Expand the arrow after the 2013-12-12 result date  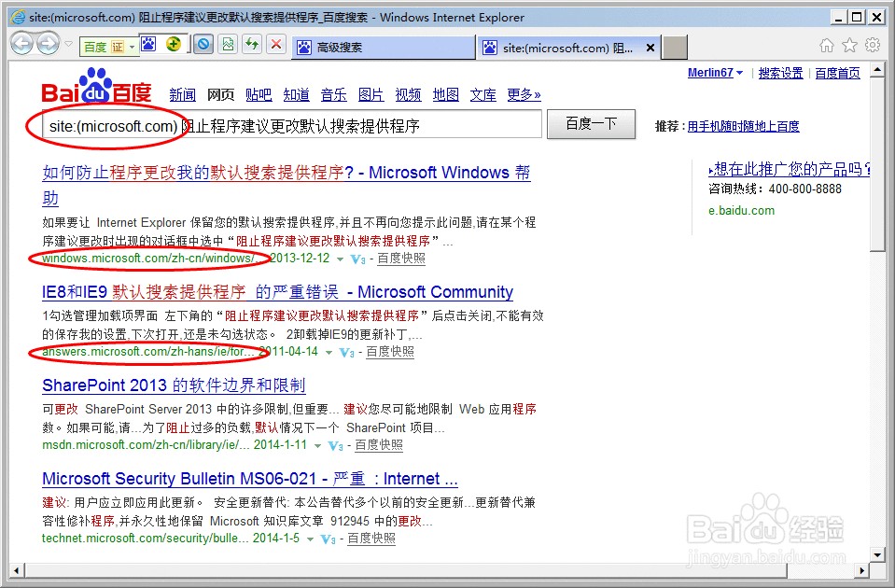pyautogui.click(x=341, y=259)
